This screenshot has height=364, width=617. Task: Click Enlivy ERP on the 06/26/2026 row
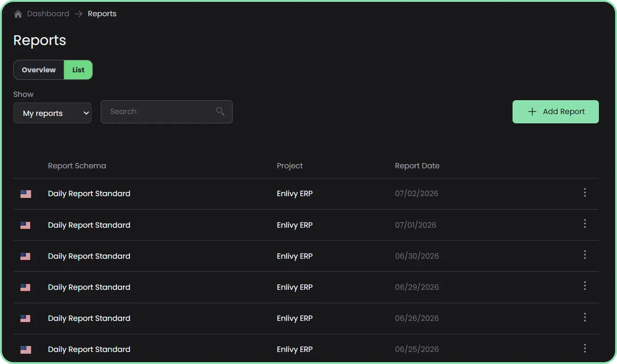pyautogui.click(x=295, y=318)
